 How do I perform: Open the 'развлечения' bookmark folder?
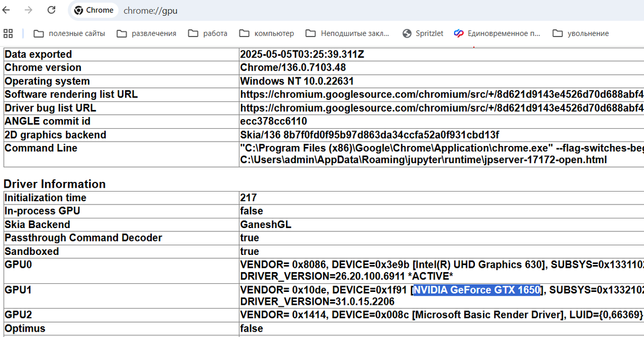[147, 33]
